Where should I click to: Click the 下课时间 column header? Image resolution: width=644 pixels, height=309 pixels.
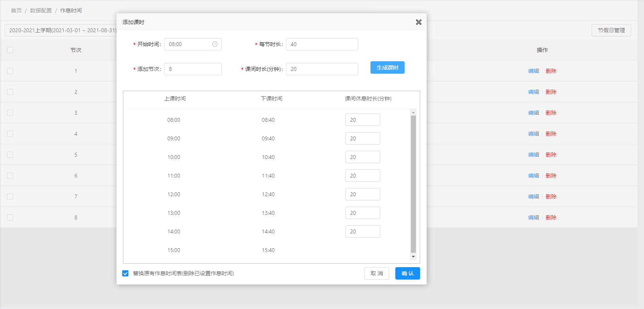tap(272, 98)
